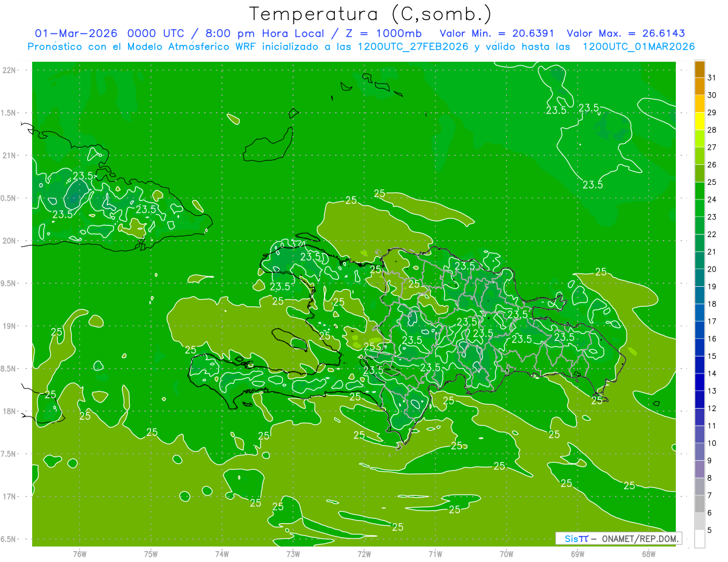The image size is (728, 562).
Task: Click the '70W' longitude axis label
Action: coord(507,554)
